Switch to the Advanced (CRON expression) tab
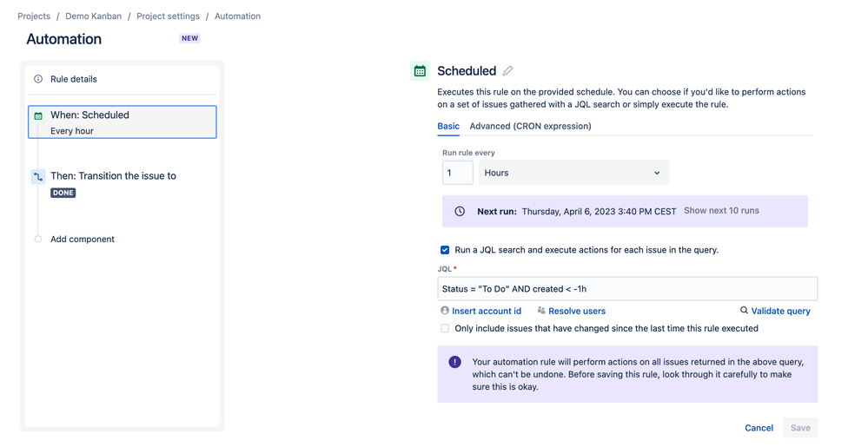The height and width of the screenshot is (447, 868). 530,126
